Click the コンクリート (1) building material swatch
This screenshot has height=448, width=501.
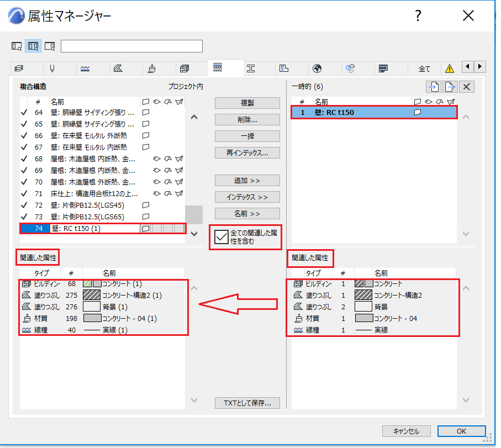click(92, 283)
